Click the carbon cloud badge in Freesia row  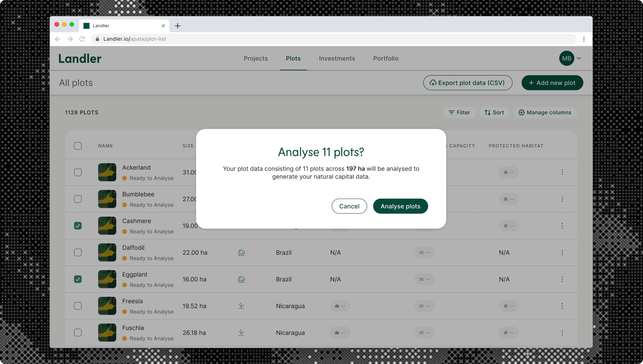click(340, 306)
